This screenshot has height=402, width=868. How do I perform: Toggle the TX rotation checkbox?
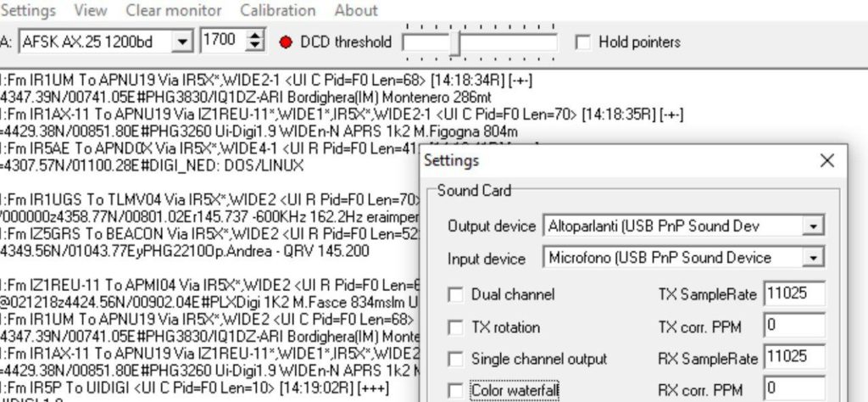455,327
